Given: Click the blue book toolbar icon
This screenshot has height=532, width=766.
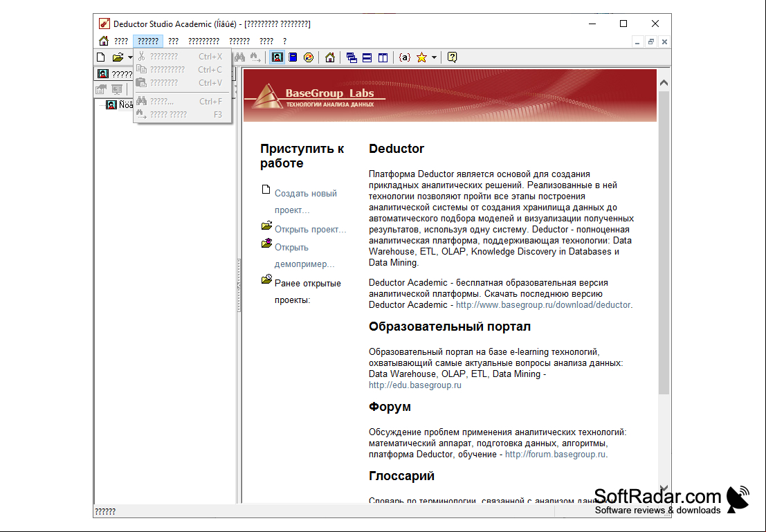Looking at the screenshot, I should 293,57.
